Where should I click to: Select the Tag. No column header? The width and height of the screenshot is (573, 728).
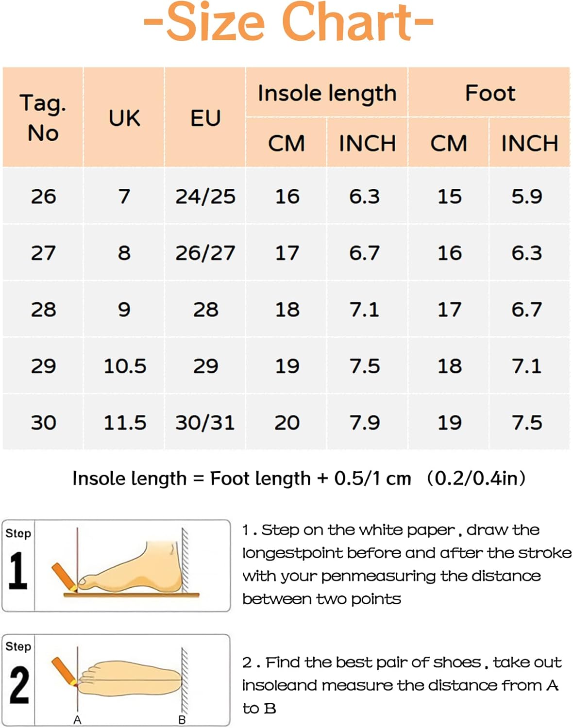click(x=43, y=118)
